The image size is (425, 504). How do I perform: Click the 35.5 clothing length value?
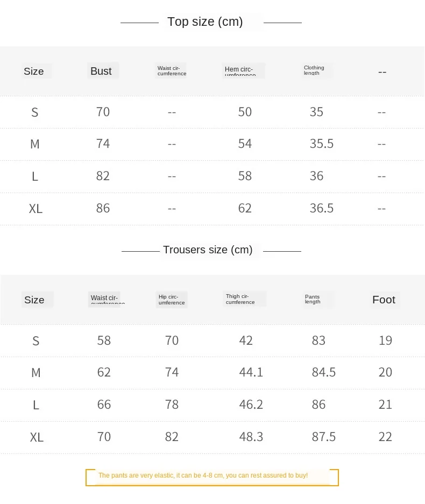[x=322, y=144]
